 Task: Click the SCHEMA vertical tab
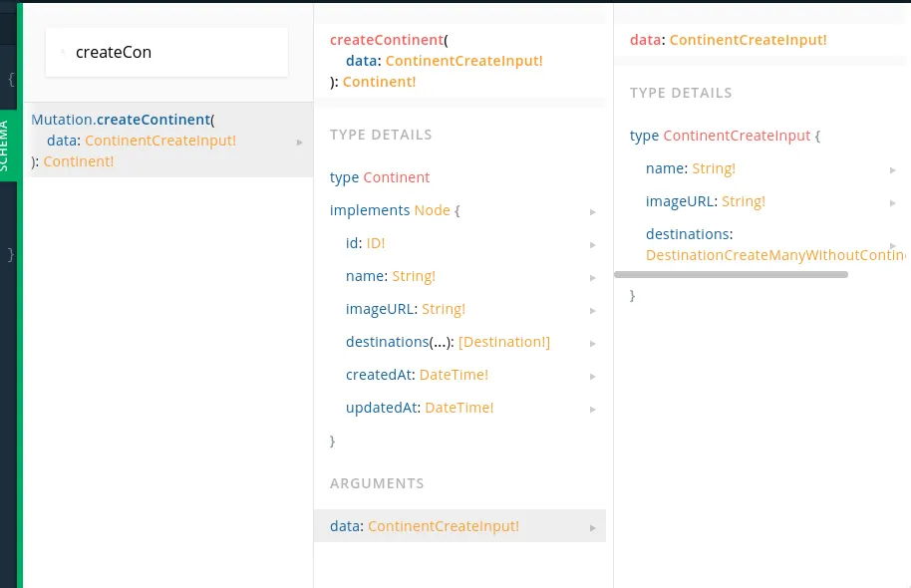pyautogui.click(x=5, y=147)
